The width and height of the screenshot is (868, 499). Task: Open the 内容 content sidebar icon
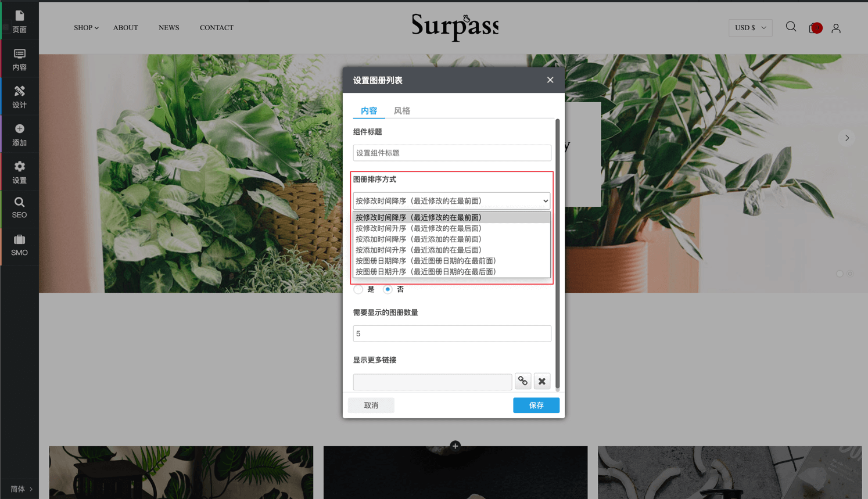point(19,59)
